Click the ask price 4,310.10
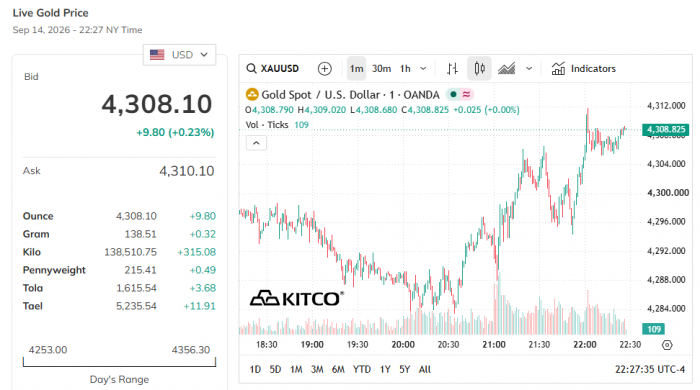700x390 pixels. coord(187,171)
